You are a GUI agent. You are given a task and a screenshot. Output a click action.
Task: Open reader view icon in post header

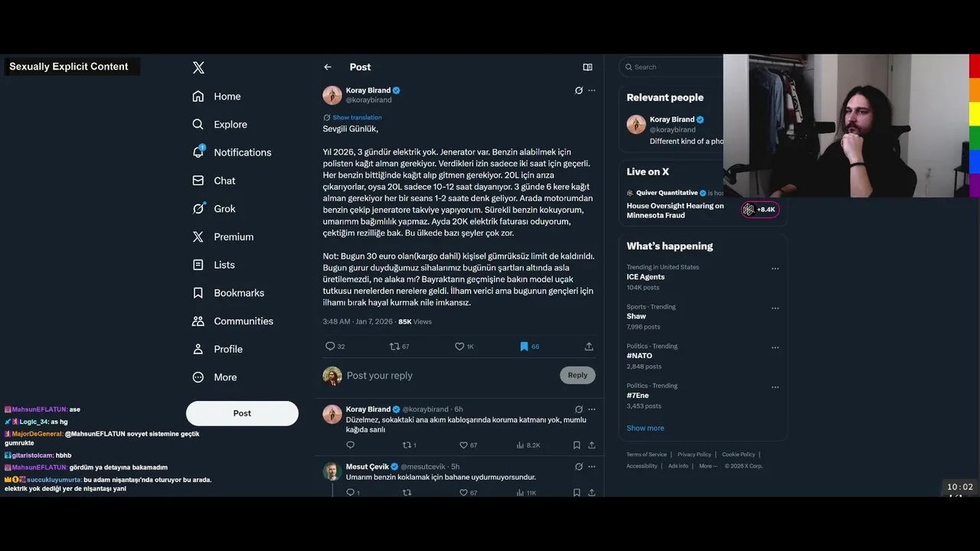[587, 67]
